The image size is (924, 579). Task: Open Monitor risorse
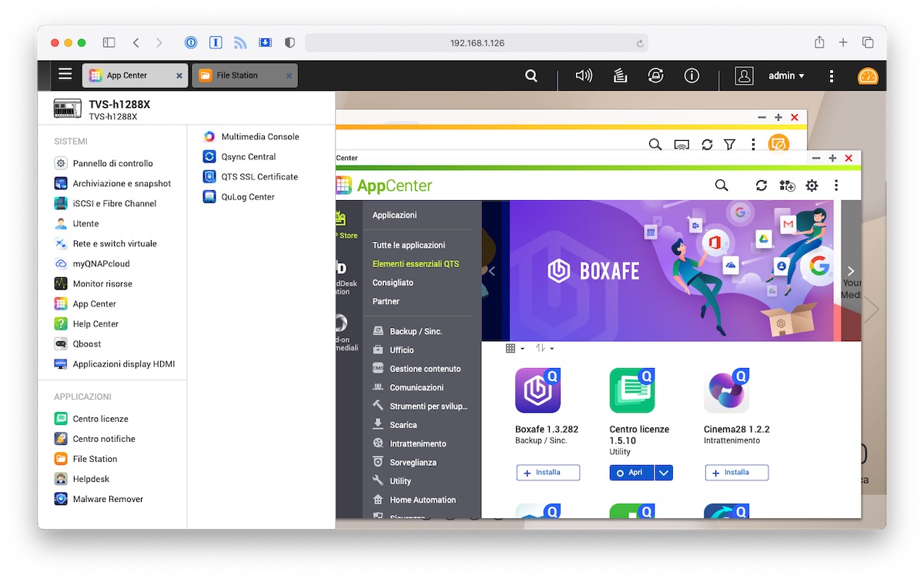click(x=94, y=283)
